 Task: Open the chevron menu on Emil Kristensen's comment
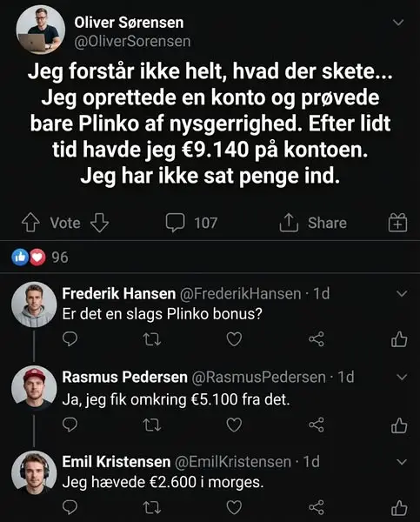[402, 462]
